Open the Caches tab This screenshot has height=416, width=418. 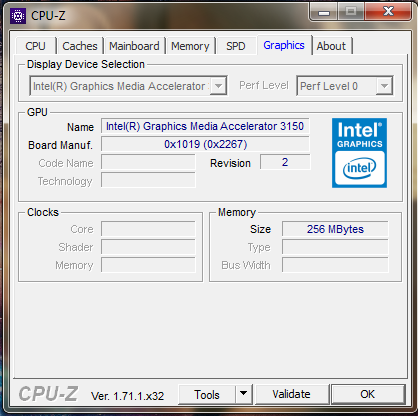pos(80,46)
